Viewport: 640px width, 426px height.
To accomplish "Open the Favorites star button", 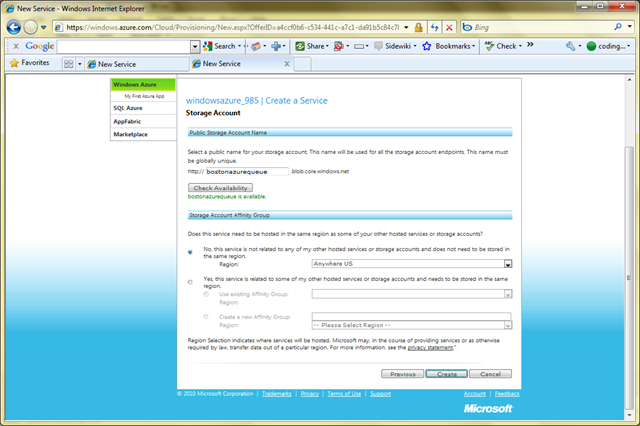I will [x=30, y=63].
